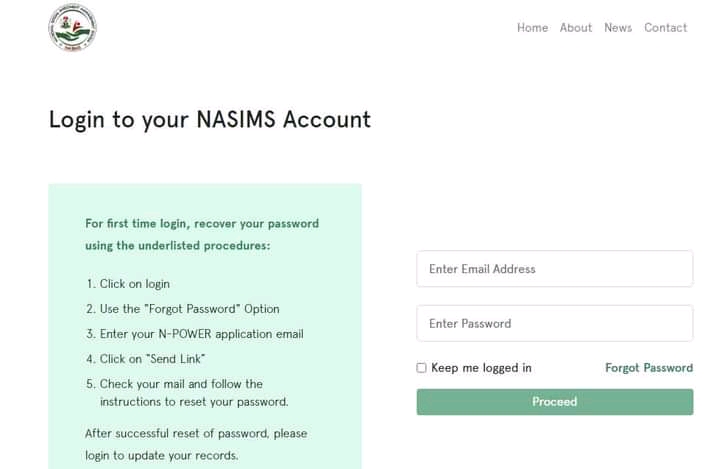720x469 pixels.
Task: Click the NASIMS circular logo
Action: tap(73, 28)
